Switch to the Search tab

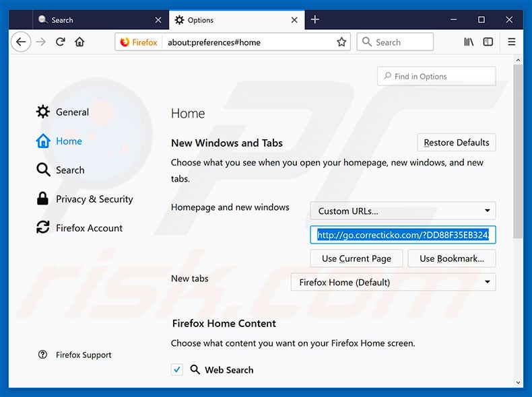101,20
